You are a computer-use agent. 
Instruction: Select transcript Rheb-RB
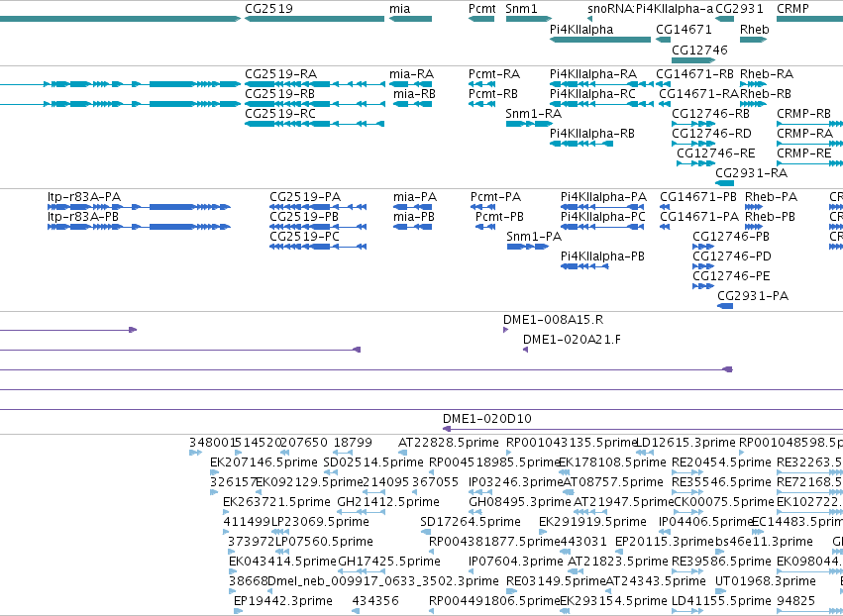(x=753, y=104)
